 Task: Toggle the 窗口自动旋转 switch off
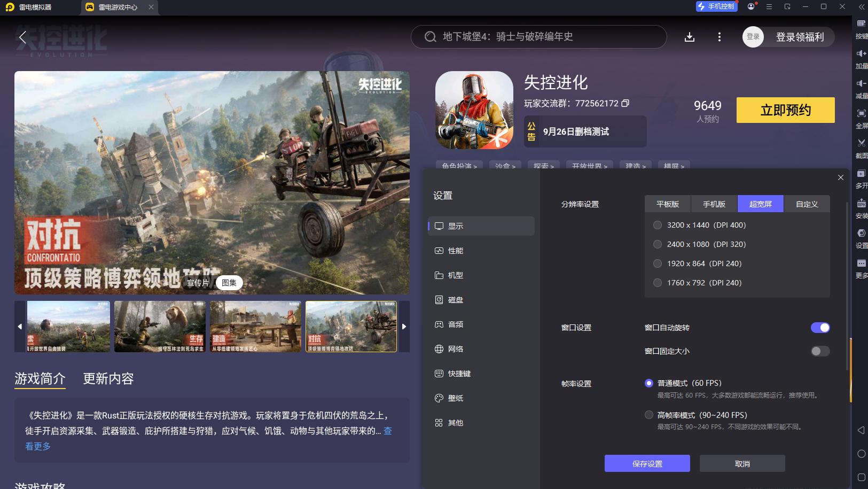point(820,328)
